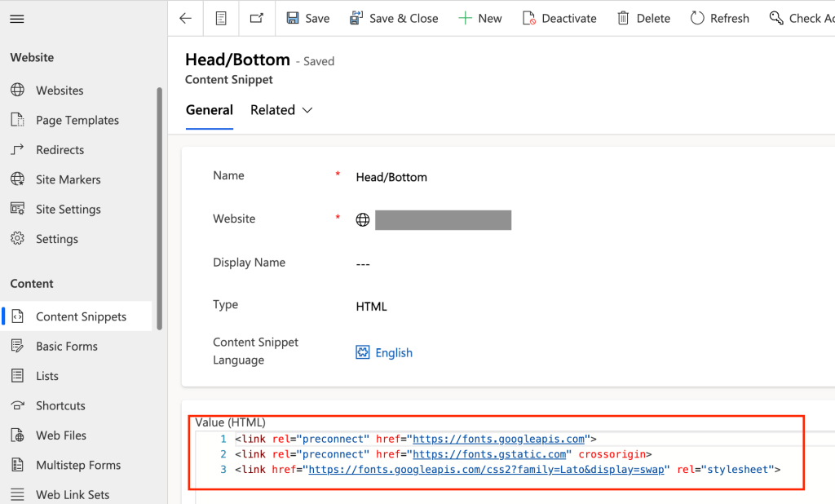Open Websites in the sidebar

[x=60, y=91]
